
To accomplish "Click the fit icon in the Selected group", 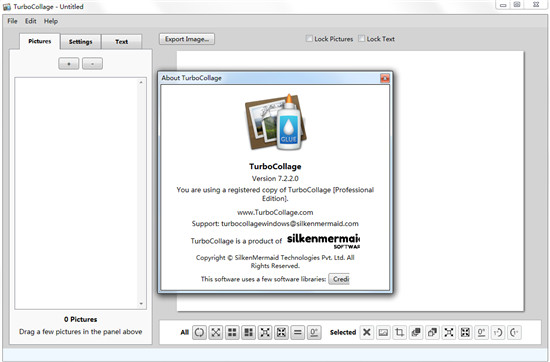I will tap(449, 332).
